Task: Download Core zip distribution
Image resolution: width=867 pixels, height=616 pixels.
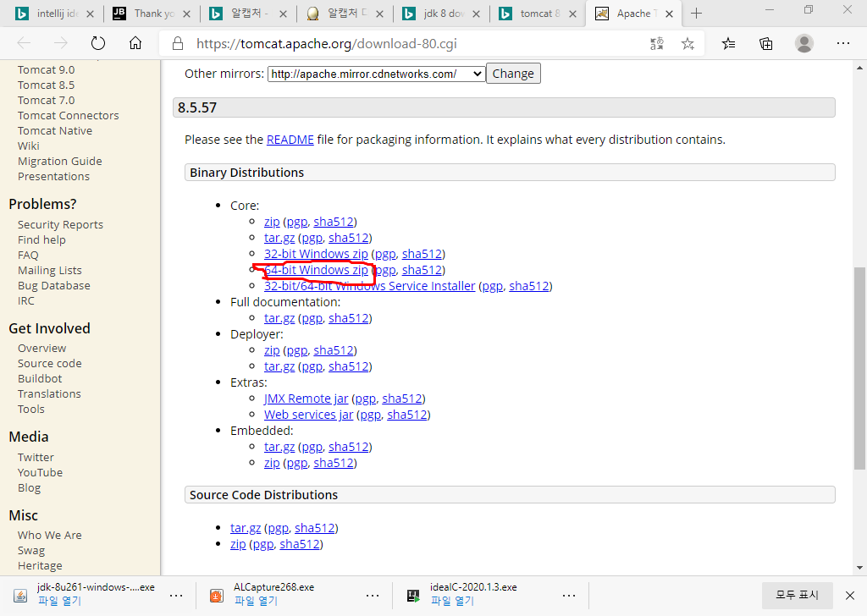Action: point(272,222)
